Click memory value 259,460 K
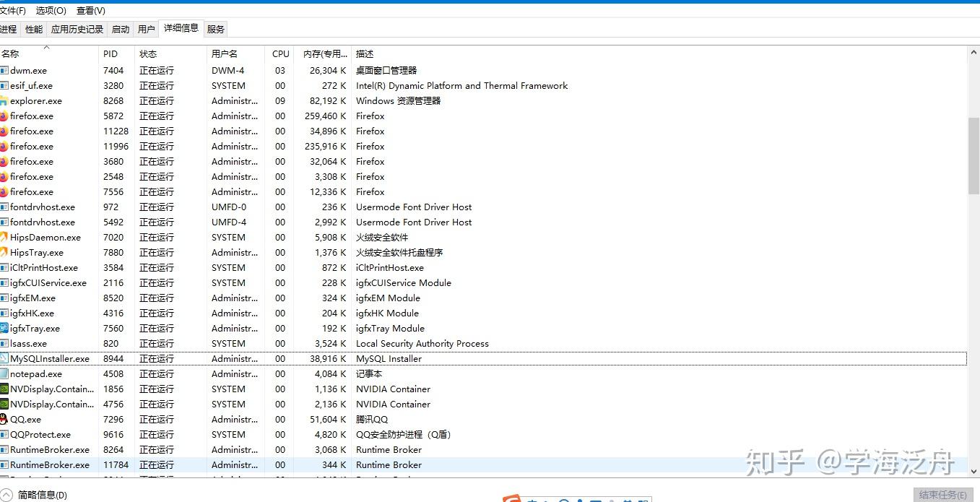This screenshot has width=980, height=502. (325, 116)
